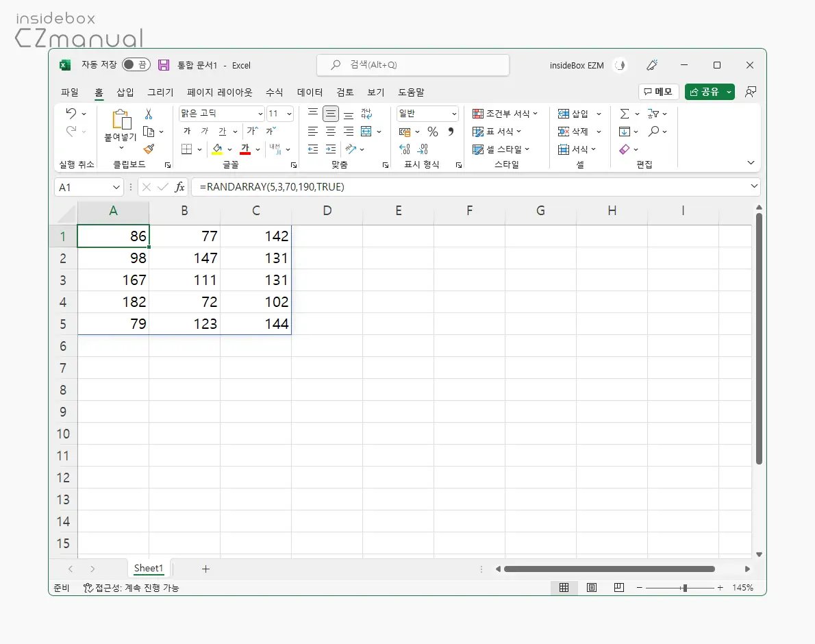Image resolution: width=815 pixels, height=644 pixels.
Task: Toggle align text left
Action: (x=313, y=132)
